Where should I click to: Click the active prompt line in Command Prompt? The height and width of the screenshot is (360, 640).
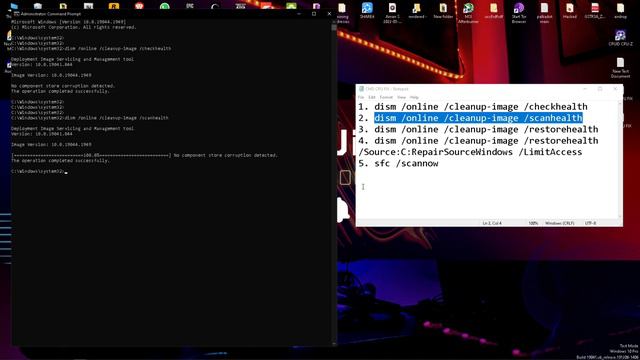click(39, 171)
